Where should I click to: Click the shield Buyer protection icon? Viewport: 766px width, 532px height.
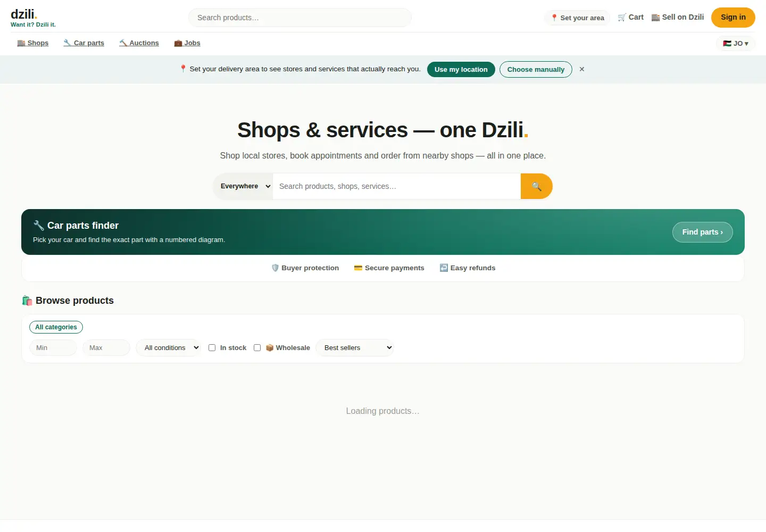(275, 268)
